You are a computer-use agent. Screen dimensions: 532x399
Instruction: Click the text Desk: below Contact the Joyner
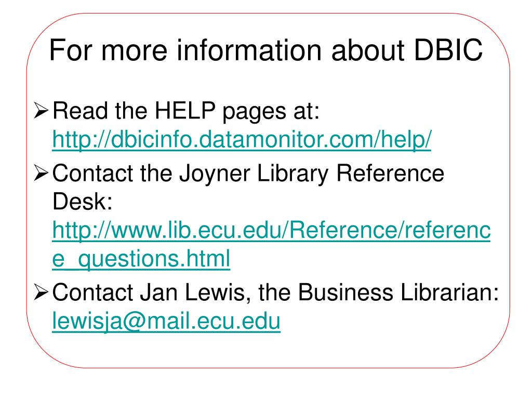tap(82, 202)
